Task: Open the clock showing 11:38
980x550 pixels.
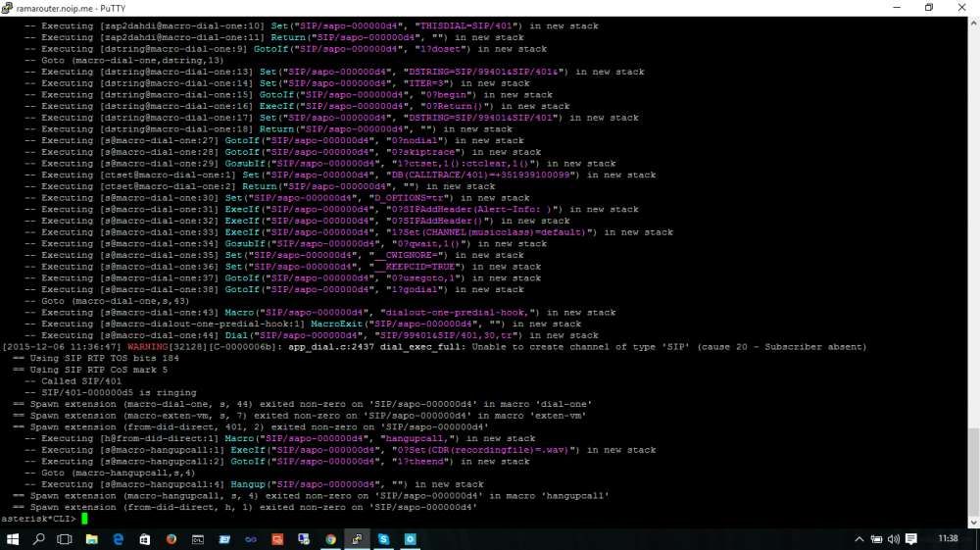Action: (x=948, y=538)
